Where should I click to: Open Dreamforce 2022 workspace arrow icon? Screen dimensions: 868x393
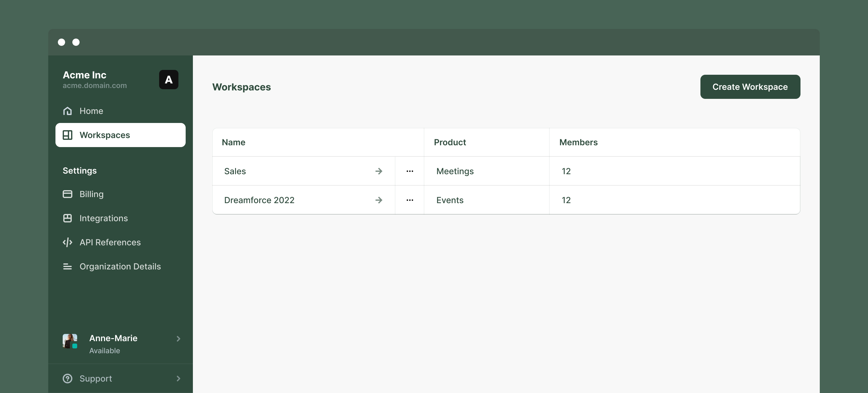pyautogui.click(x=379, y=200)
